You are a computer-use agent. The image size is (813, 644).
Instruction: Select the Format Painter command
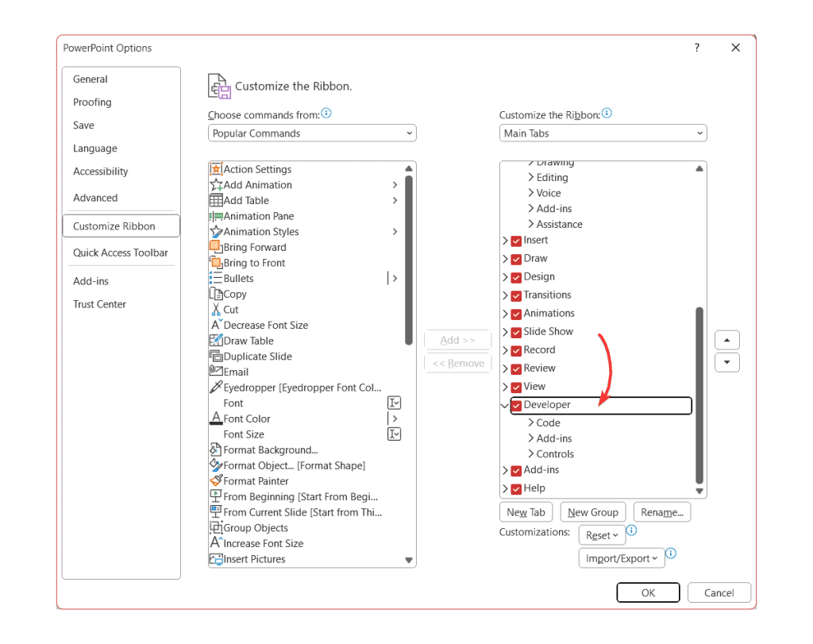tap(256, 480)
